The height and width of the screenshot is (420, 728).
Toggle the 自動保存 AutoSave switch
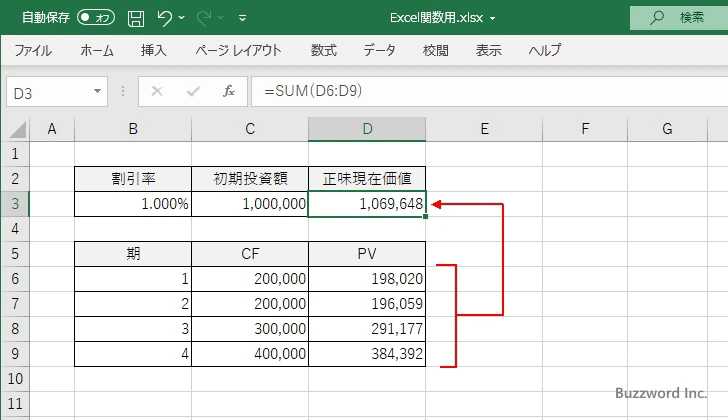tap(96, 18)
